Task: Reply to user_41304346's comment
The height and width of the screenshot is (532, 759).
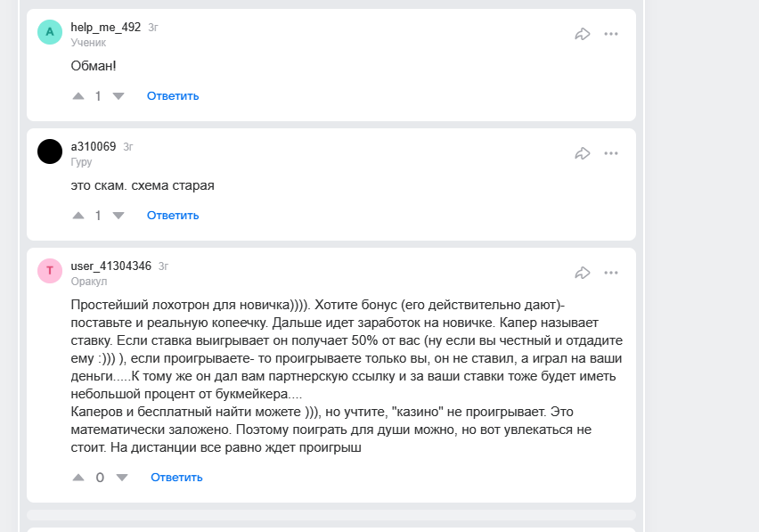Action: coord(176,477)
